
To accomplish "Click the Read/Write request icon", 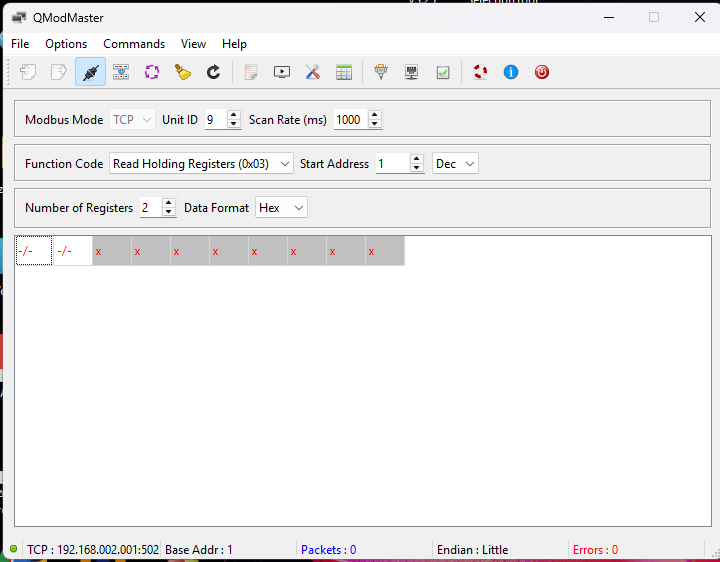I will point(121,72).
